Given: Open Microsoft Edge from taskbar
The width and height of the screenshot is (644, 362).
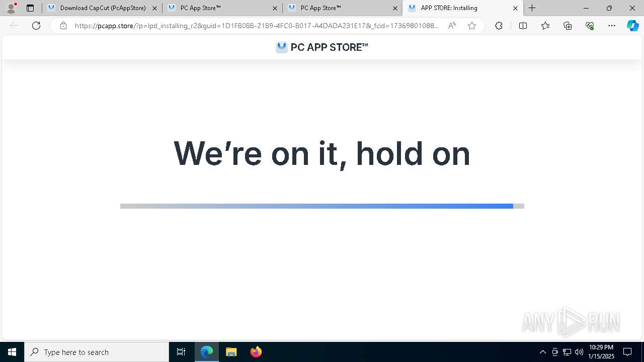Looking at the screenshot, I should (x=207, y=352).
